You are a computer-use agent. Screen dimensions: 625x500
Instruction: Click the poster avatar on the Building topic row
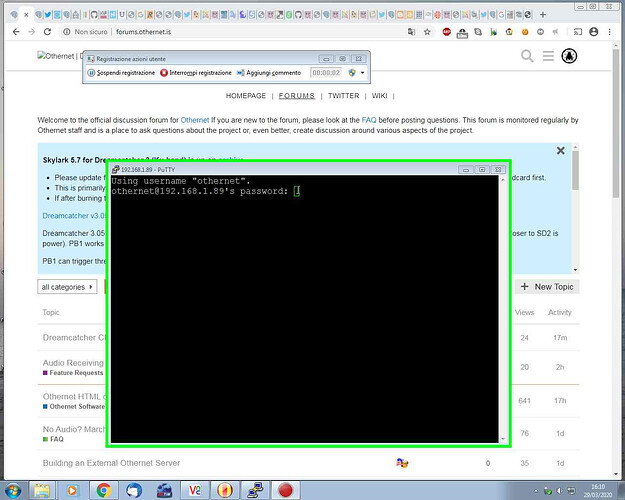point(402,463)
